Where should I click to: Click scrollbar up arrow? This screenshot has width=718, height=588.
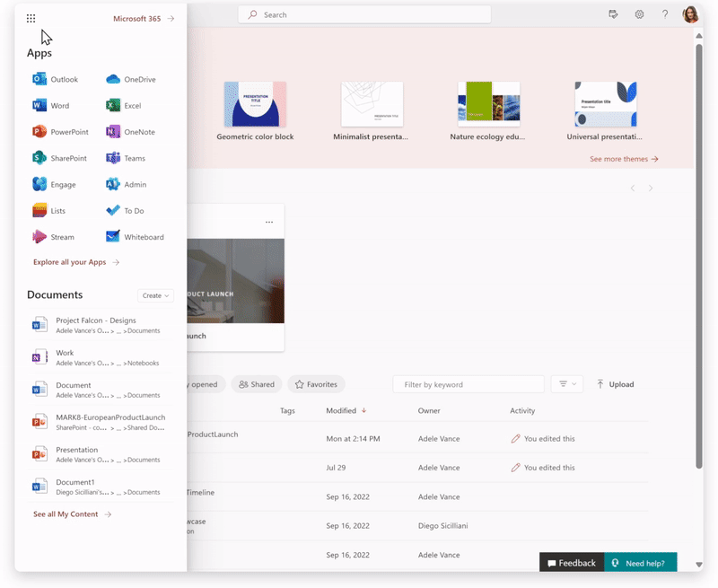pyautogui.click(x=699, y=35)
